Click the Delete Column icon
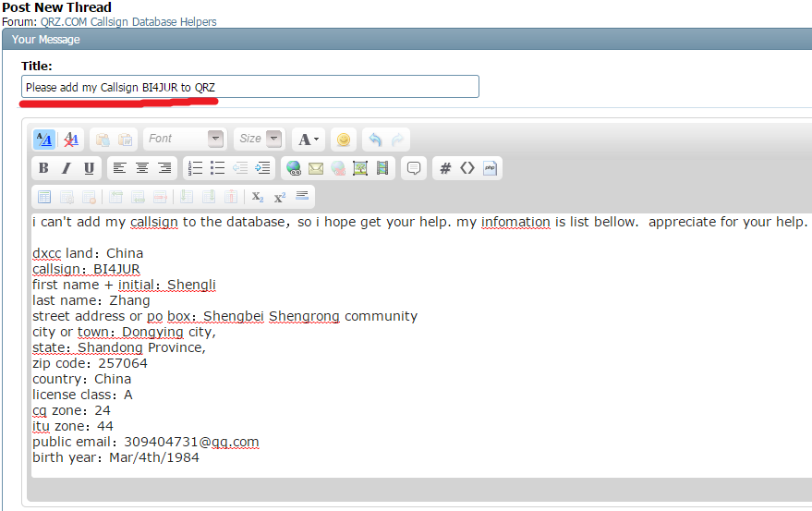Image resolution: width=812 pixels, height=511 pixels. 231,197
